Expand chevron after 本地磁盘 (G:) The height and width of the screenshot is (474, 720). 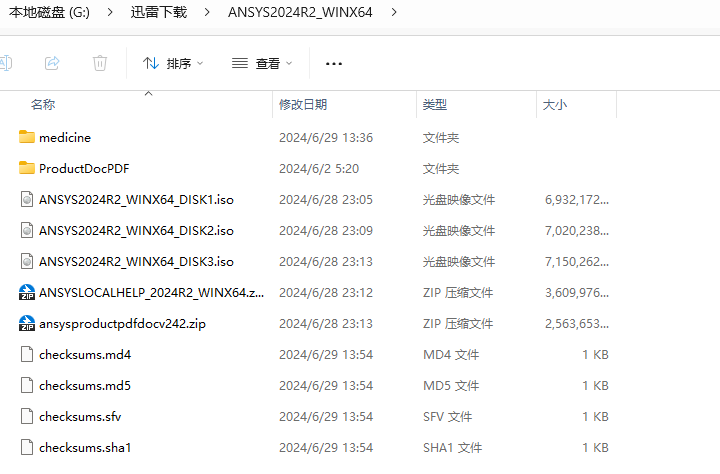(x=110, y=12)
